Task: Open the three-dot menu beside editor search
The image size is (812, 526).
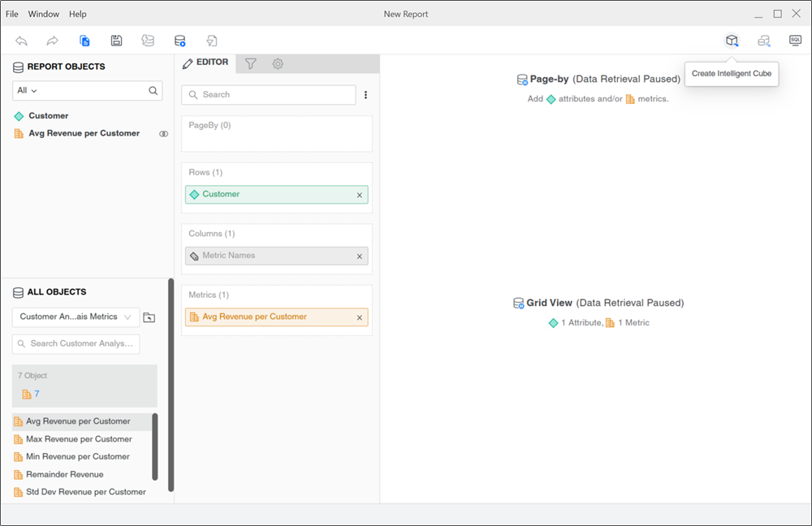Action: pyautogui.click(x=365, y=95)
